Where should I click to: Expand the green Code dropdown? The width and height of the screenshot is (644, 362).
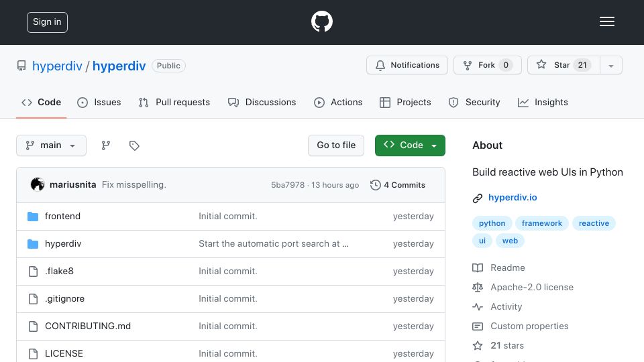point(410,145)
